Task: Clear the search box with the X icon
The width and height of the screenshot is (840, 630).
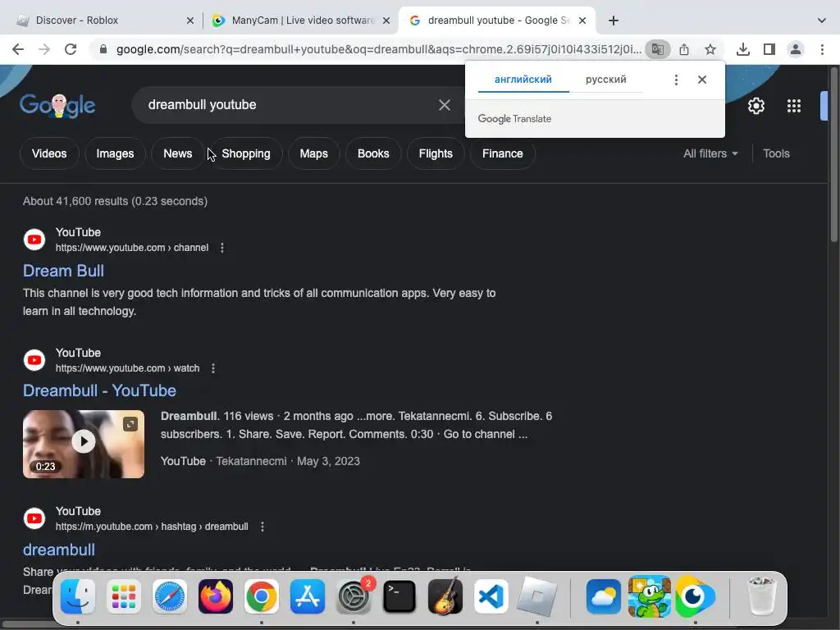Action: [x=444, y=105]
